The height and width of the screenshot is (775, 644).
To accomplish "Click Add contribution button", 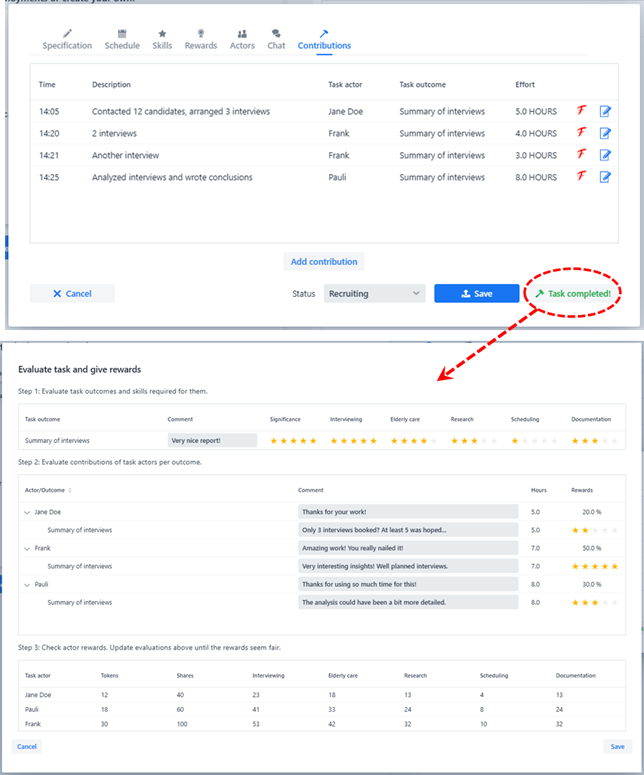I will (x=324, y=261).
